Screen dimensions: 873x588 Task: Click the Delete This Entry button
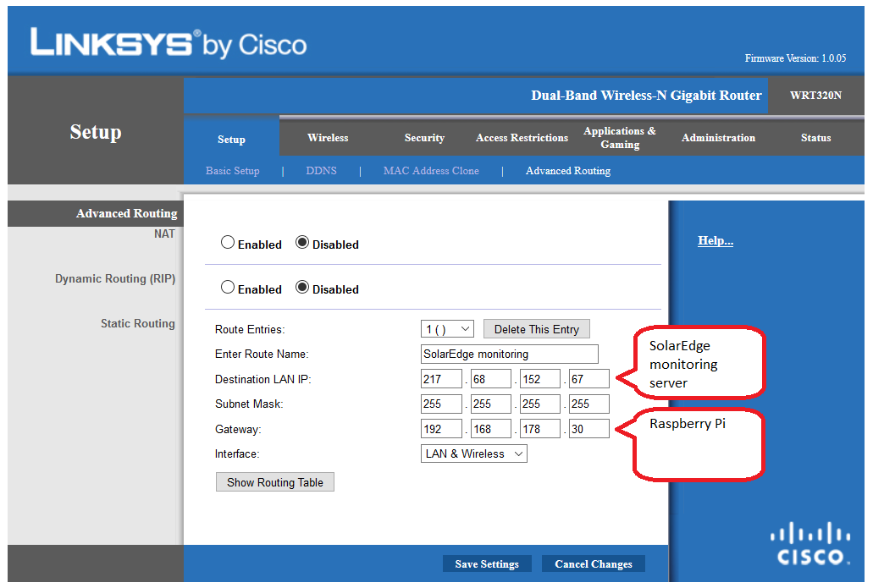pyautogui.click(x=537, y=329)
